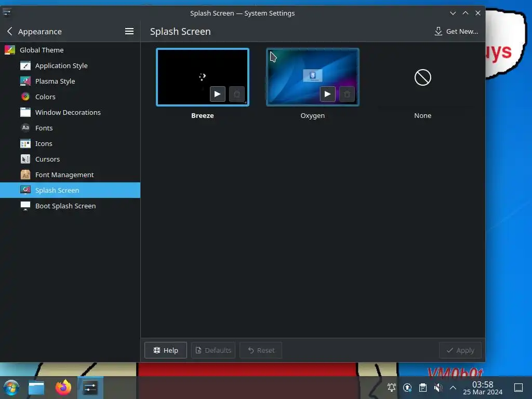Screen dimensions: 532x399
Task: Open the start menu launcher
Action: [11, 388]
